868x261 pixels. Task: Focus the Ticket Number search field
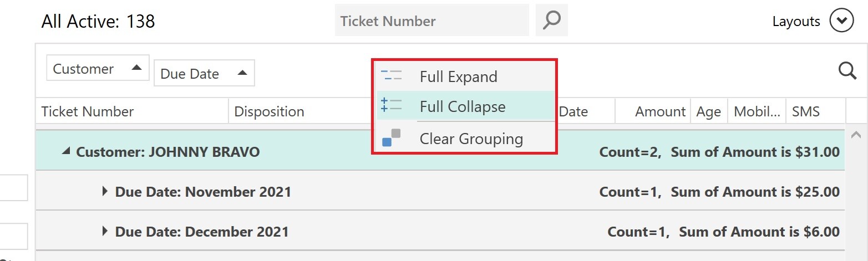pos(432,21)
